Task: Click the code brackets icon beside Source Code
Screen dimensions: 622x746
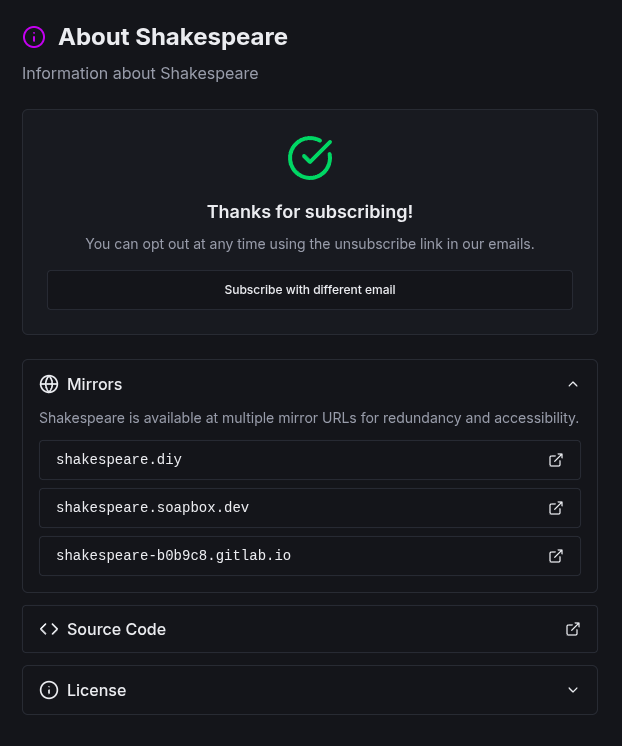Action: (x=49, y=629)
